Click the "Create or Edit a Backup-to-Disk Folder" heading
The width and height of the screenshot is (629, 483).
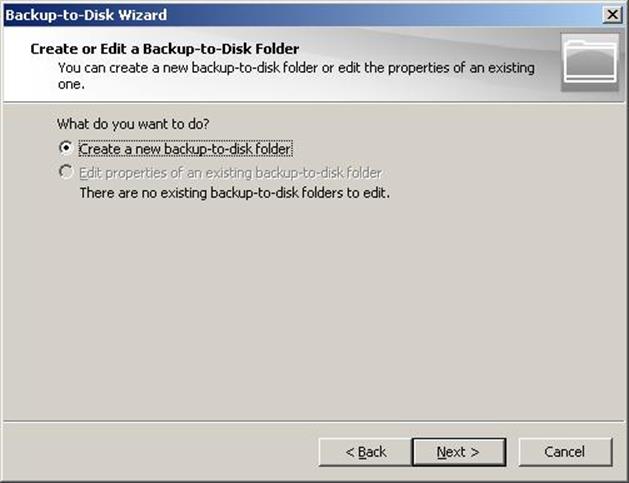[165, 48]
